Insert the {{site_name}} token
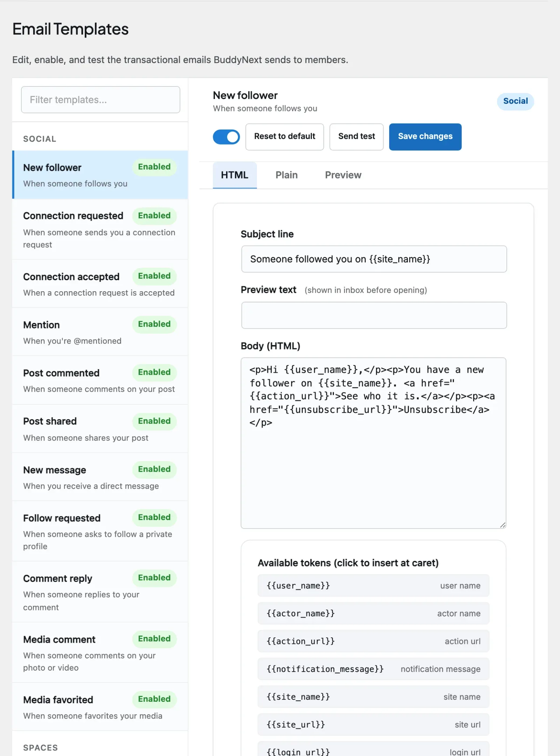 coord(373,697)
